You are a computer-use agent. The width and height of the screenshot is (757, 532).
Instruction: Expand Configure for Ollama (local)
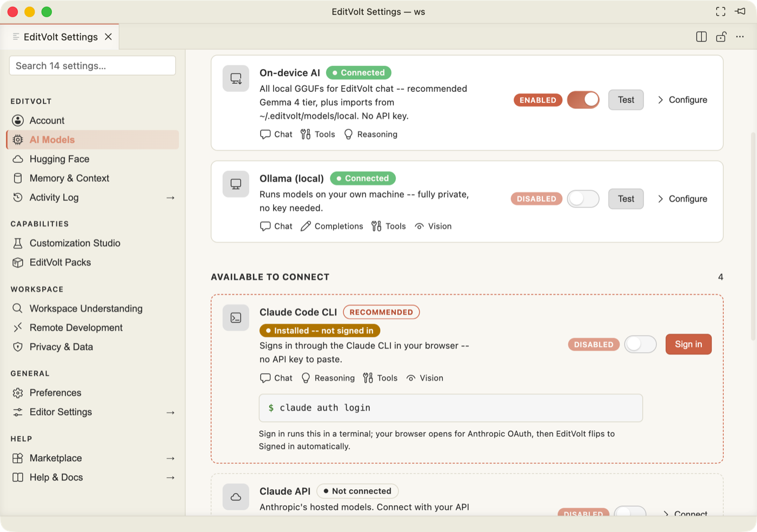[682, 199]
